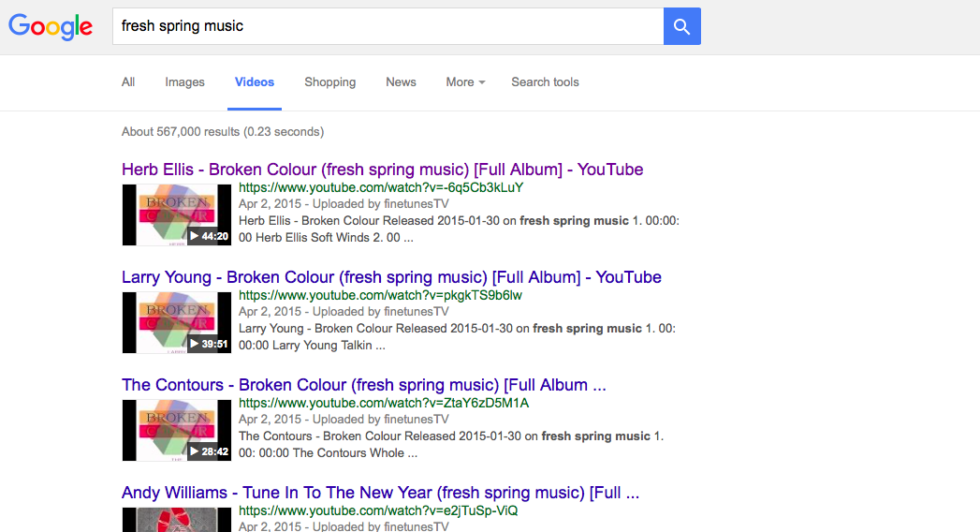The width and height of the screenshot is (980, 532).
Task: Open The Contours Broken Colour result title
Action: coord(364,385)
